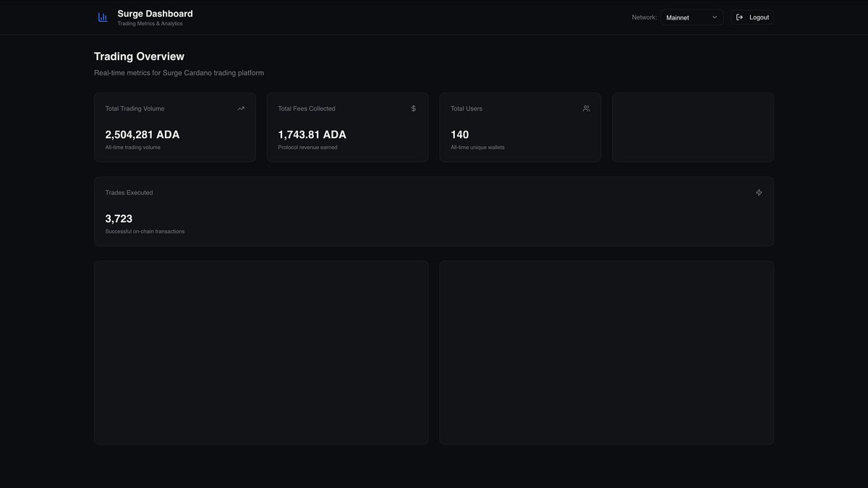Click the 'Trades Executed' label
The height and width of the screenshot is (488, 868).
pos(129,192)
